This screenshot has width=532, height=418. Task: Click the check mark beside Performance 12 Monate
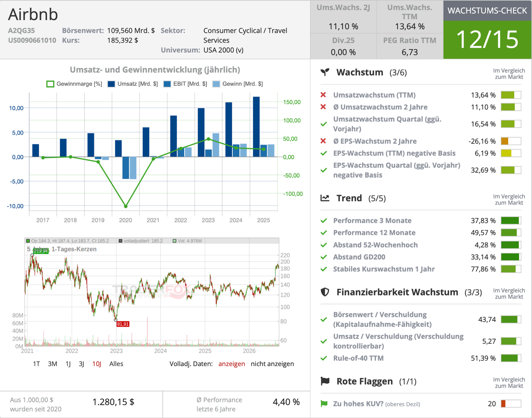[x=324, y=233]
